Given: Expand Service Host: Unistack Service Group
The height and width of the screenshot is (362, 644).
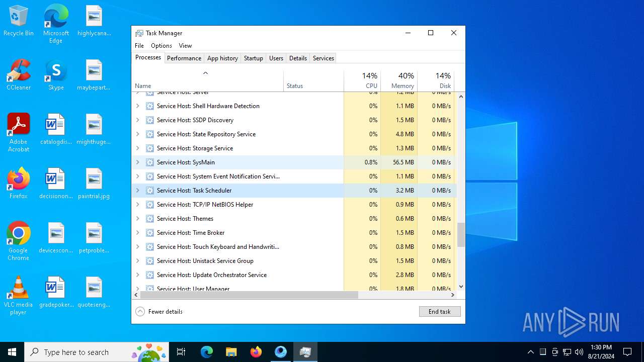Looking at the screenshot, I should pyautogui.click(x=138, y=261).
